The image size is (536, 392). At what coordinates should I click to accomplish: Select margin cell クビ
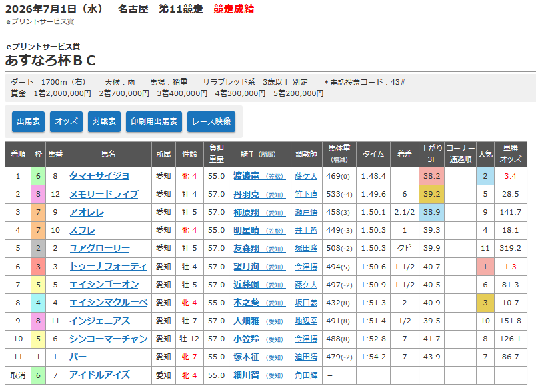pyautogui.click(x=405, y=249)
